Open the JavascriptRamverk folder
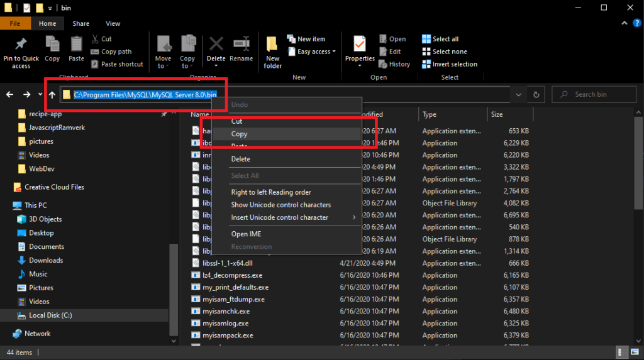 click(x=57, y=128)
